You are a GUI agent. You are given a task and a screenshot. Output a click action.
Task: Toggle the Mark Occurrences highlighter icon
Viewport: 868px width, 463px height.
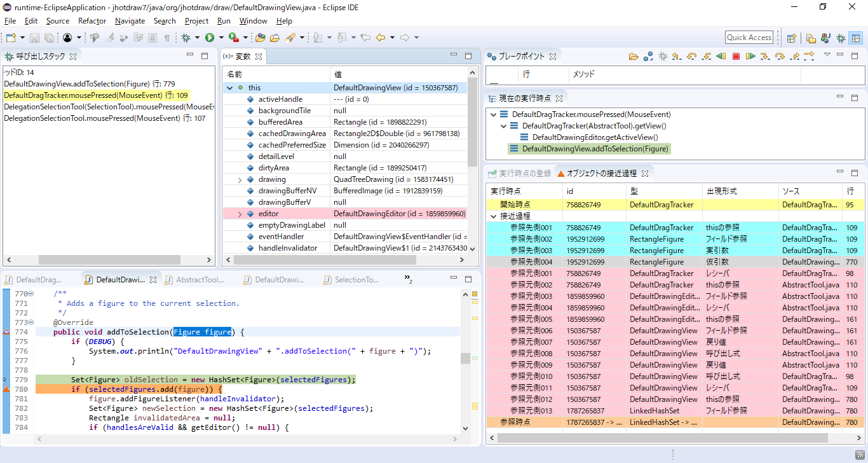[109, 38]
